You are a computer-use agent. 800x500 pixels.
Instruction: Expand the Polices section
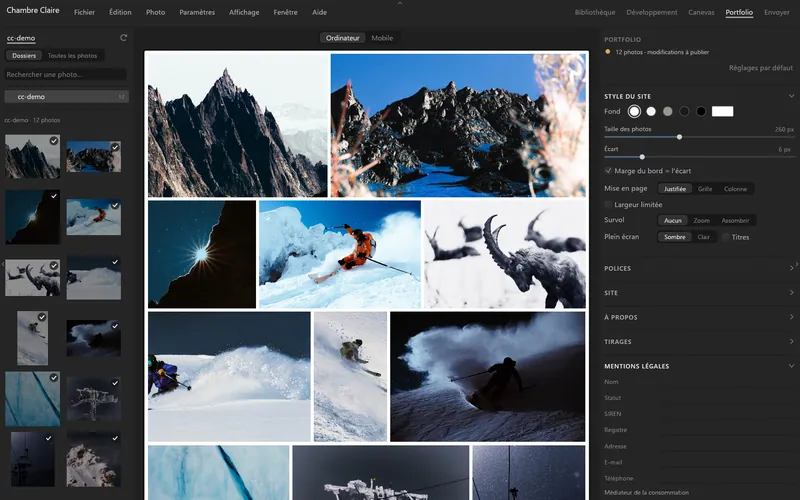(791, 268)
